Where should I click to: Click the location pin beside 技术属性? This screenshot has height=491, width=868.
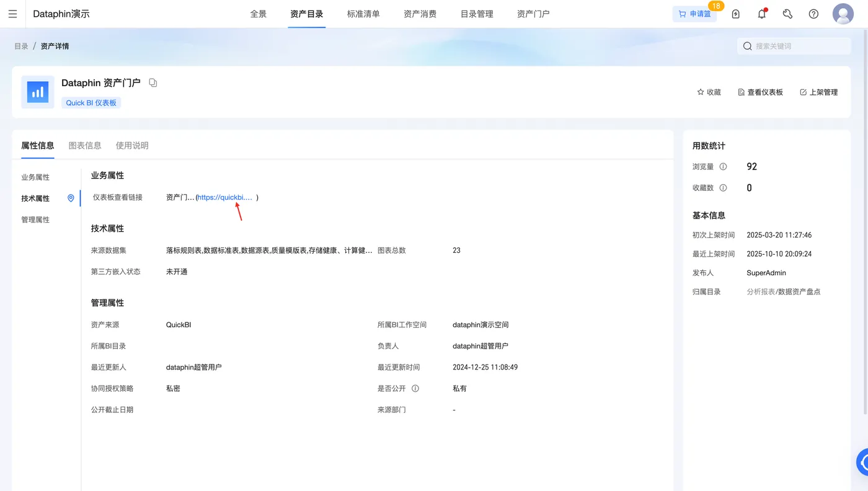[x=71, y=198]
